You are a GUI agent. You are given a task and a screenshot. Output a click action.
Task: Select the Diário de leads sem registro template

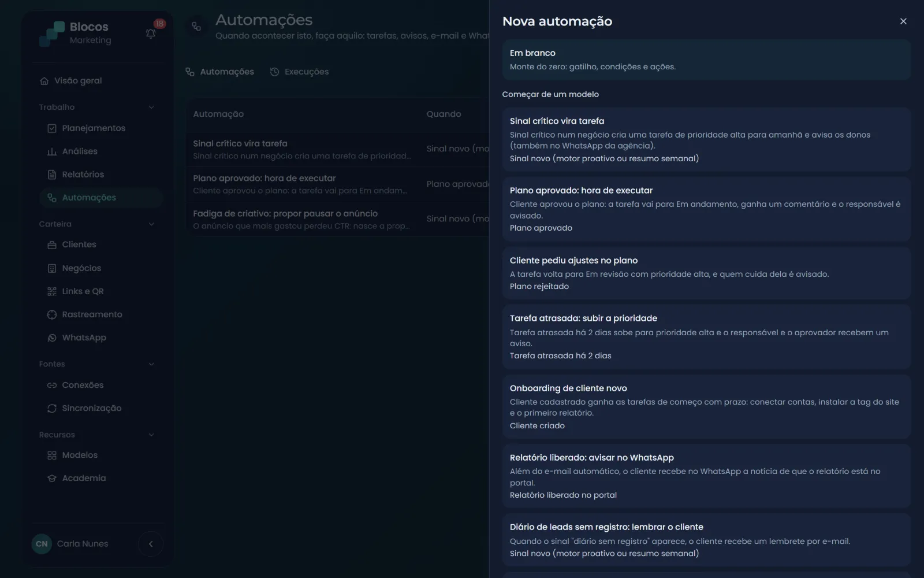tap(706, 540)
